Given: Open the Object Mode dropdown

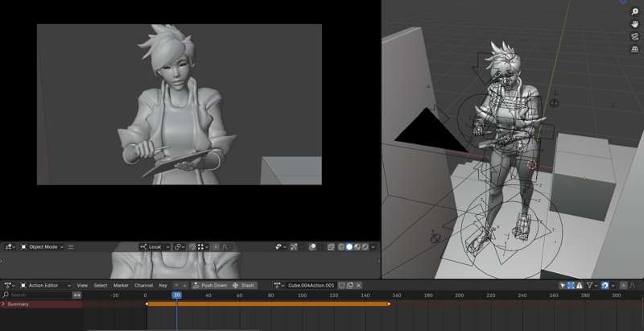Looking at the screenshot, I should [x=43, y=246].
